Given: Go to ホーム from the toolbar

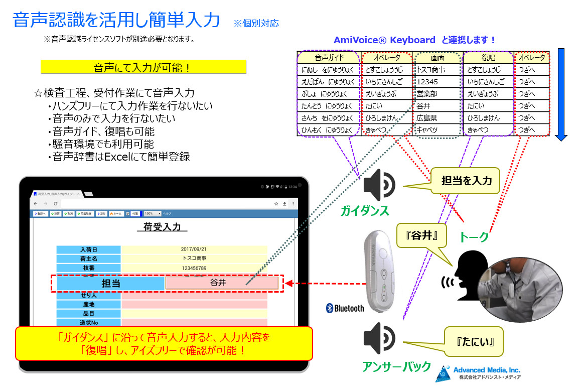Looking at the screenshot, I should 116,214.
